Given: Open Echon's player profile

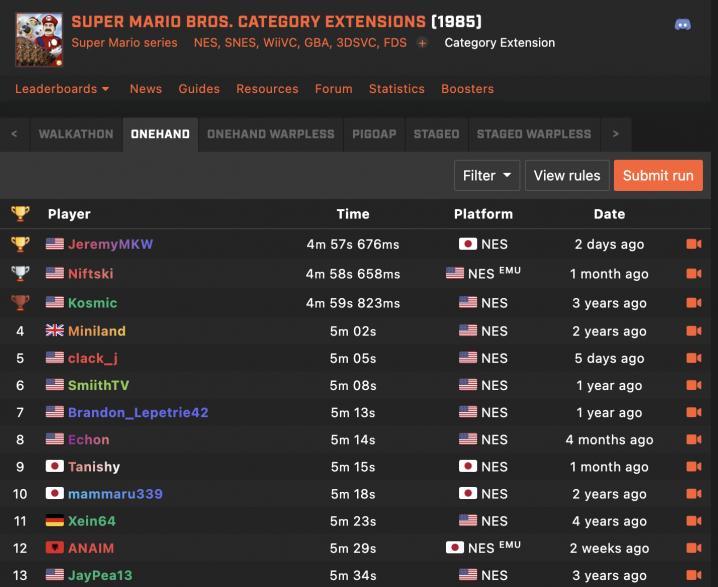Looking at the screenshot, I should [x=89, y=439].
